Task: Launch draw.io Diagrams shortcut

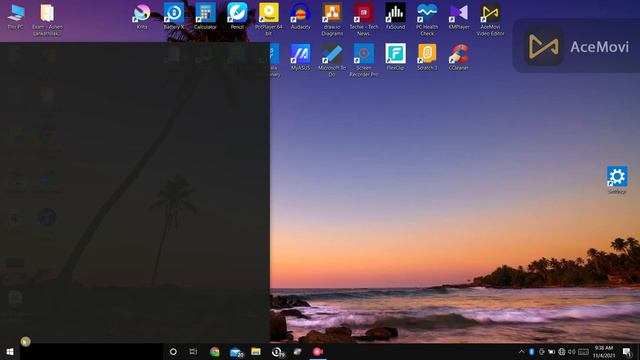Action: click(332, 19)
